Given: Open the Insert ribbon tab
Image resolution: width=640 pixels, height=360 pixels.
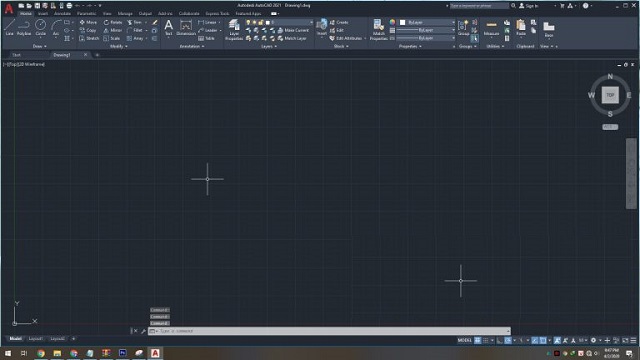Looking at the screenshot, I should click(43, 13).
